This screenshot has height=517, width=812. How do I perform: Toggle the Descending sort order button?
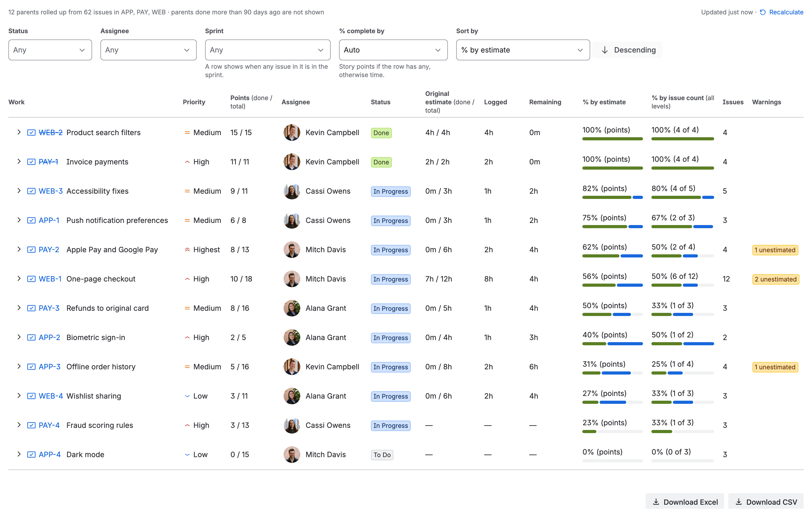(x=628, y=50)
